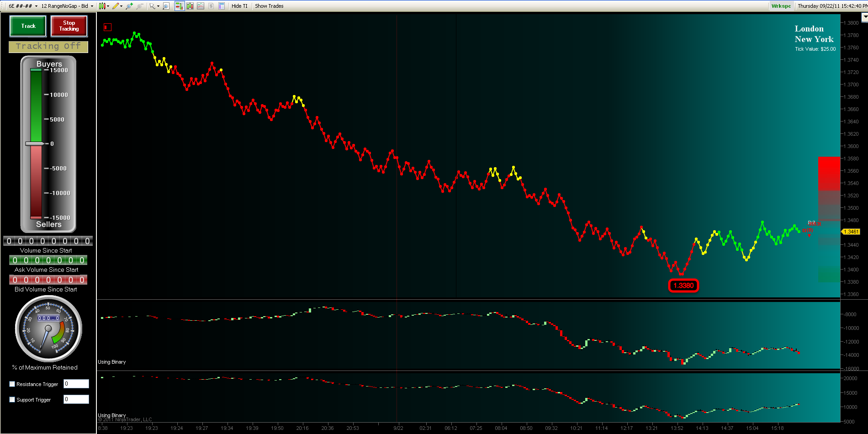Click the red Stop Tracking button
The height and width of the screenshot is (434, 868).
click(69, 26)
